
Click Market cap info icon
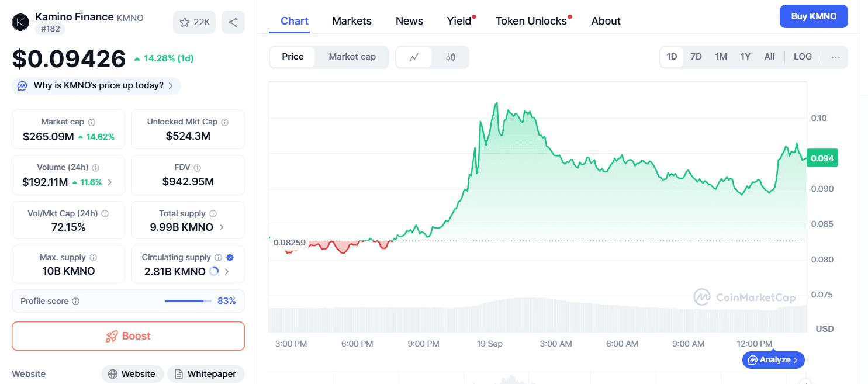coord(92,122)
